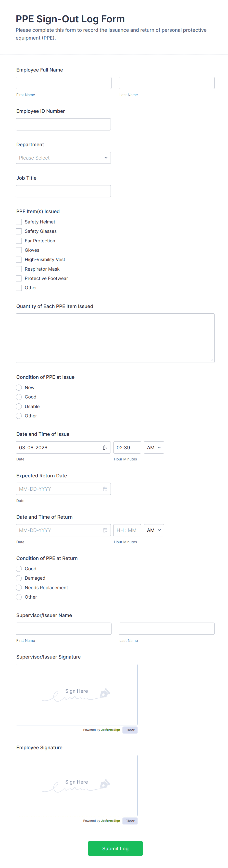Enable the High-Visibility Vest checkbox
This screenshot has width=228, height=868.
19,259
